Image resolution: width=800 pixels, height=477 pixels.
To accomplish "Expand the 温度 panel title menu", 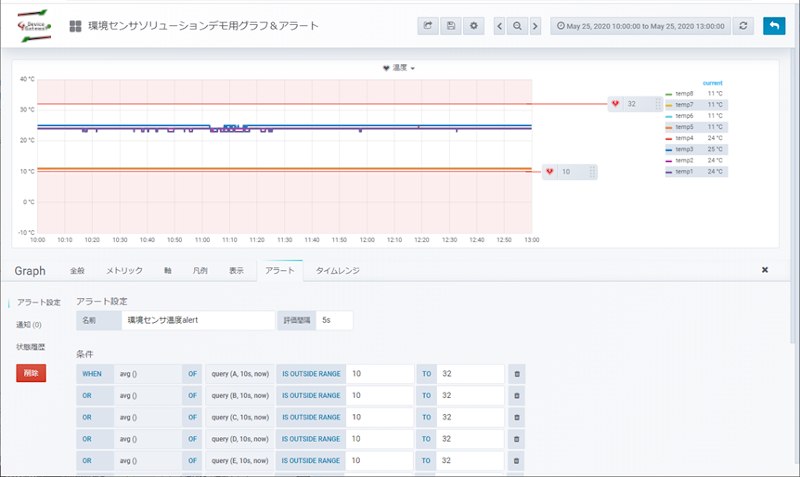I will pyautogui.click(x=399, y=68).
